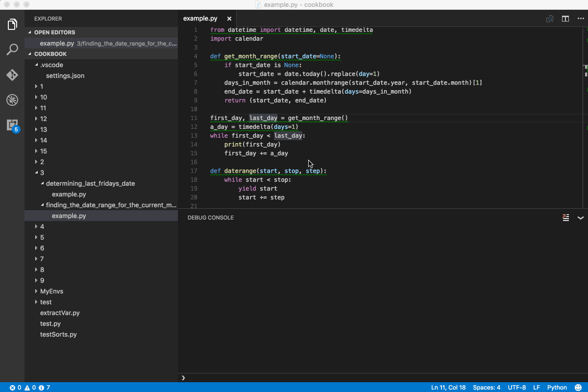588x392 pixels.
Task: Click the feedback smiley in the status bar
Action: click(578, 387)
